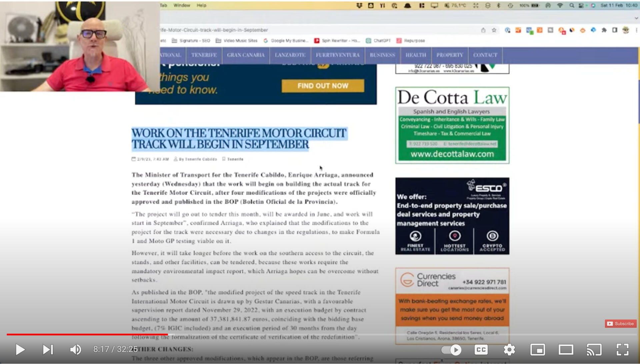This screenshot has height=364, width=640.
Task: Enable theater mode view
Action: 566,350
